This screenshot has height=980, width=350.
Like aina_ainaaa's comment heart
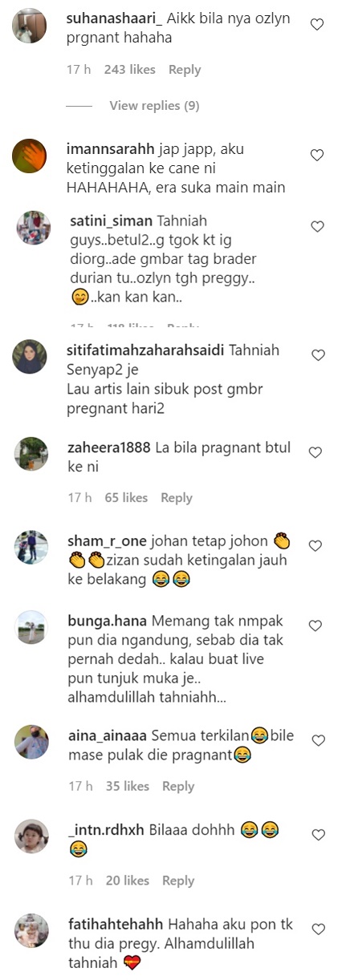317,740
